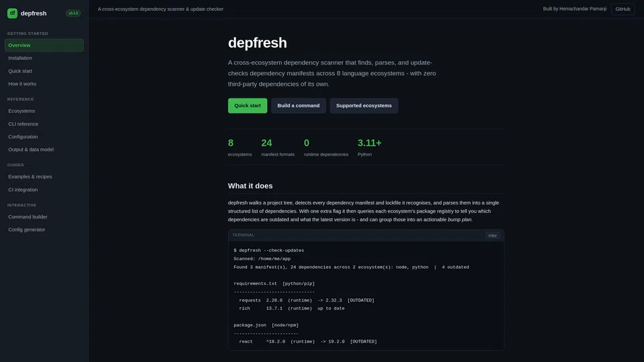Open the depfresh home title in sidebar
644x362 pixels.
[x=34, y=13]
